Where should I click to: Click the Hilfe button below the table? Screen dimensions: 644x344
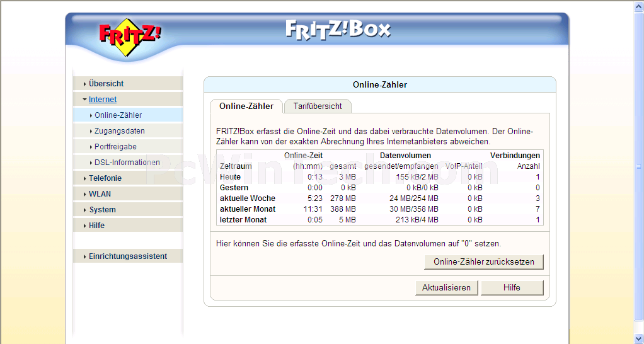512,288
